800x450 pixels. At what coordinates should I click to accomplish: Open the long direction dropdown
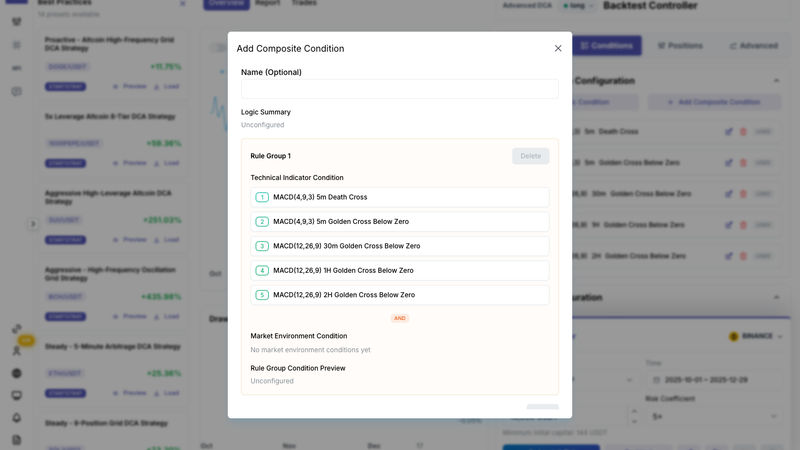(x=578, y=6)
